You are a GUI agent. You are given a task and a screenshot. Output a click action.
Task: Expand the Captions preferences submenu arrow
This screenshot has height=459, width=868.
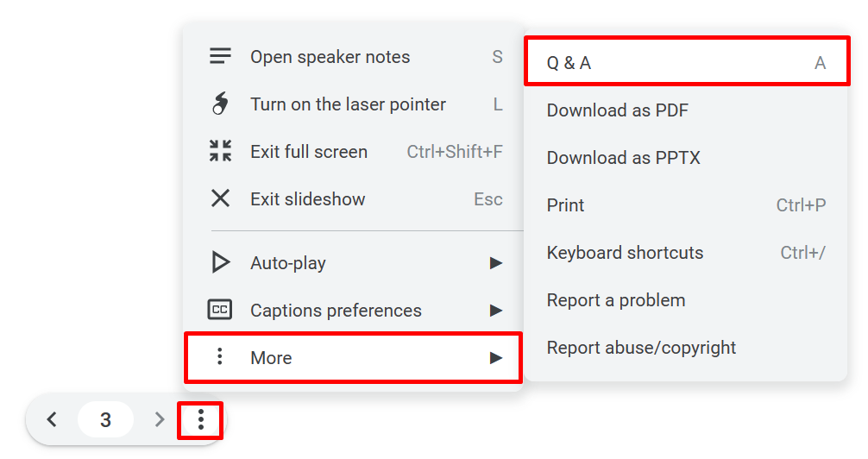coord(496,311)
